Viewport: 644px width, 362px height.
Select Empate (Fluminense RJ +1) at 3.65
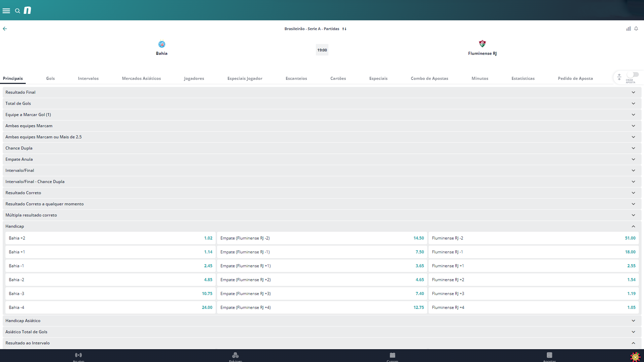[322, 266]
